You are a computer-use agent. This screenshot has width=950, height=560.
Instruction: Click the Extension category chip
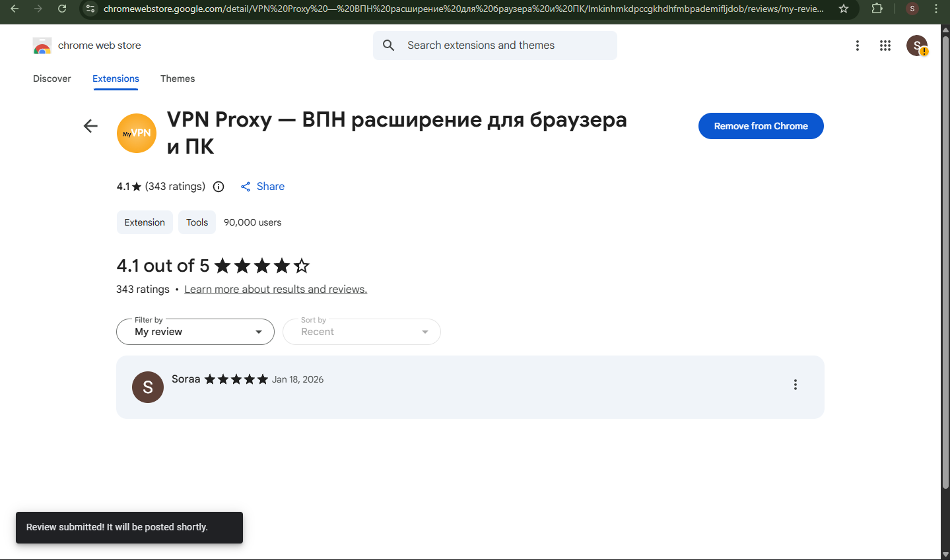(x=145, y=222)
